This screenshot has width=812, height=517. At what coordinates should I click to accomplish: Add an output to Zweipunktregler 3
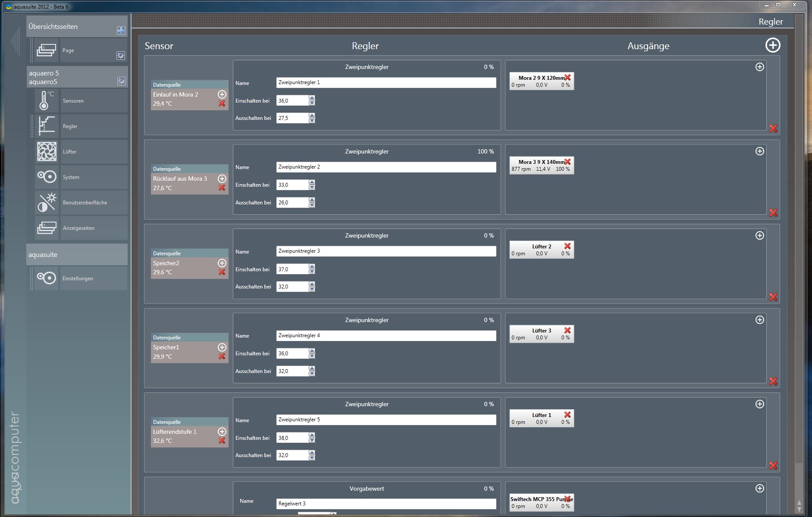click(x=760, y=235)
